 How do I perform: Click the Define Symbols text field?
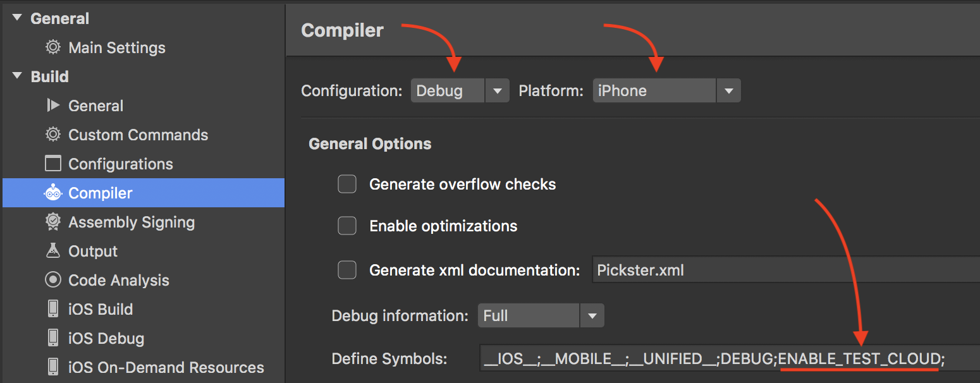pos(729,359)
